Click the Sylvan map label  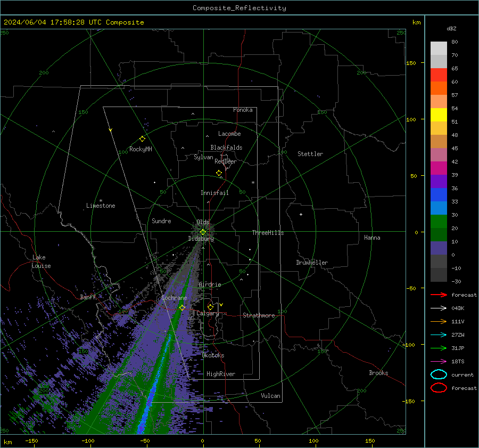[203, 157]
